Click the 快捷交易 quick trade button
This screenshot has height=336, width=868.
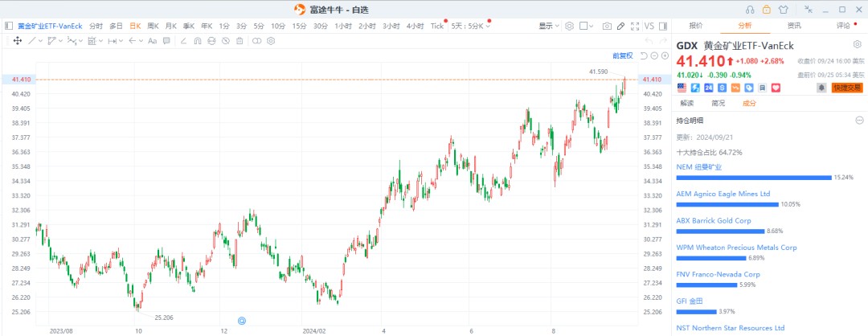[846, 87]
